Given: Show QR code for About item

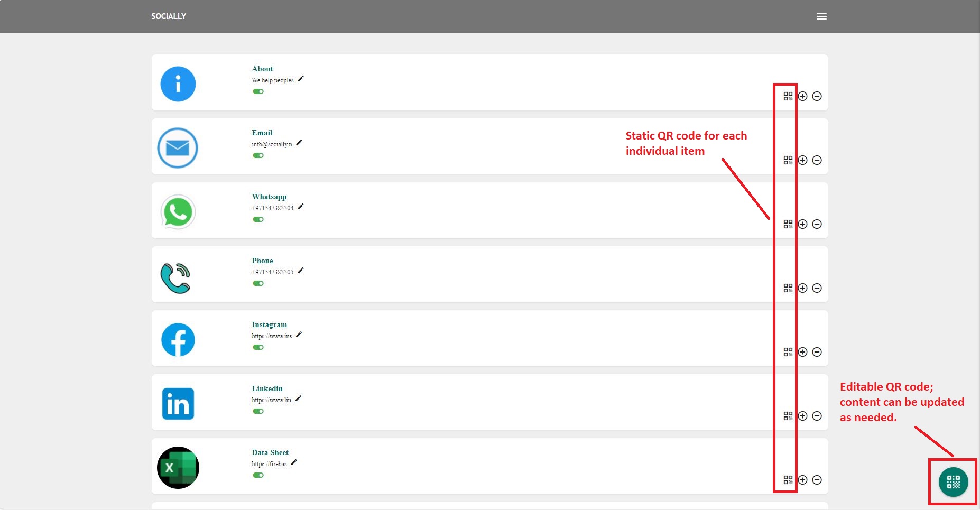Looking at the screenshot, I should tap(788, 96).
